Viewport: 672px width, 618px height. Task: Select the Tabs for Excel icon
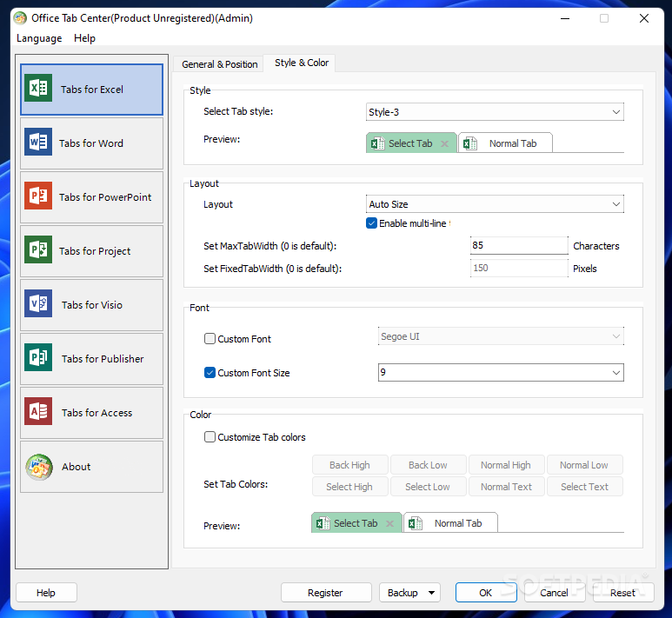(x=38, y=88)
